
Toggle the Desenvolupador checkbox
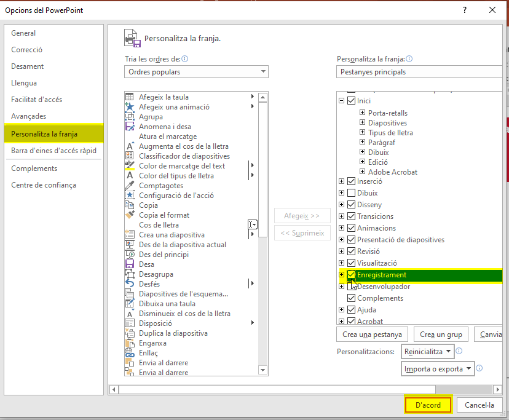pyautogui.click(x=352, y=287)
